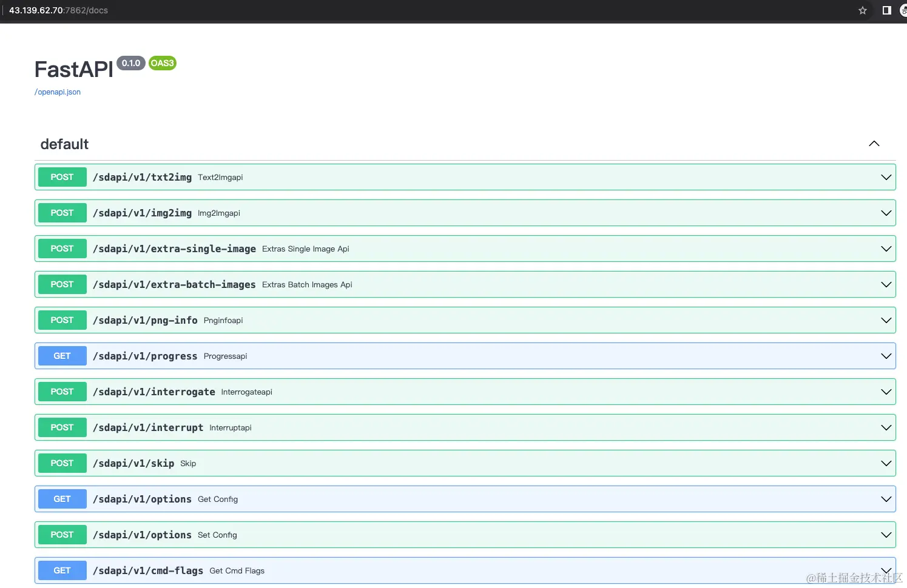907x588 pixels.
Task: Collapse the default section with the chevron
Action: click(x=874, y=144)
